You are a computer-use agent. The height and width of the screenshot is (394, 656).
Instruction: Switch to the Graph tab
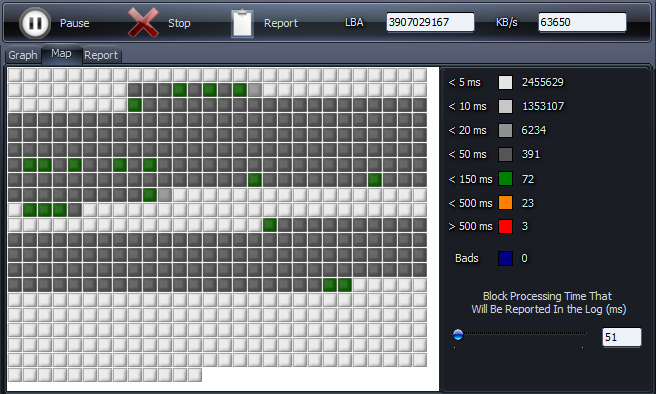tap(23, 55)
